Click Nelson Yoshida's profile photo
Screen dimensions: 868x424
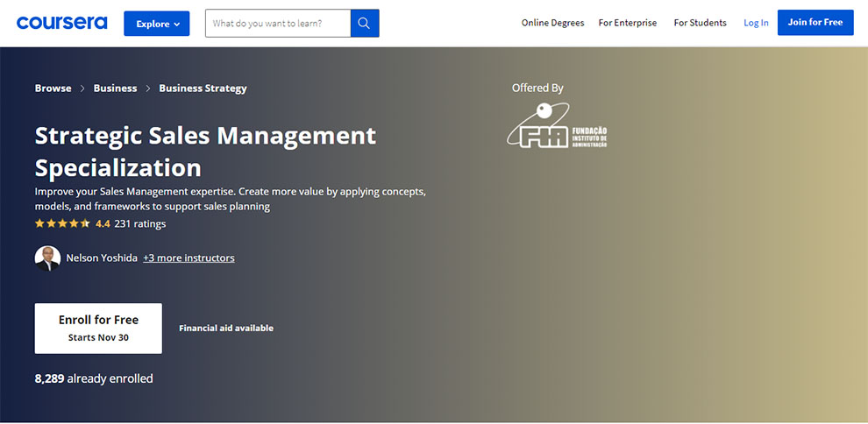tap(47, 258)
